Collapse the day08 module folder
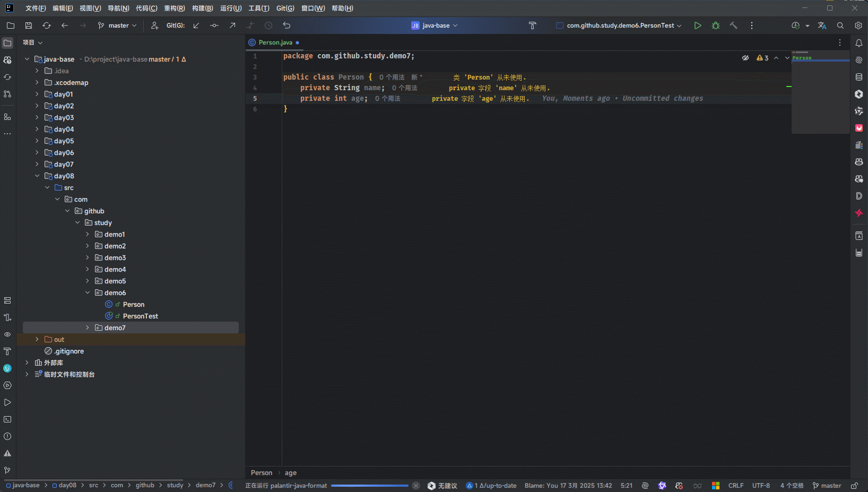868x492 pixels. click(x=37, y=176)
